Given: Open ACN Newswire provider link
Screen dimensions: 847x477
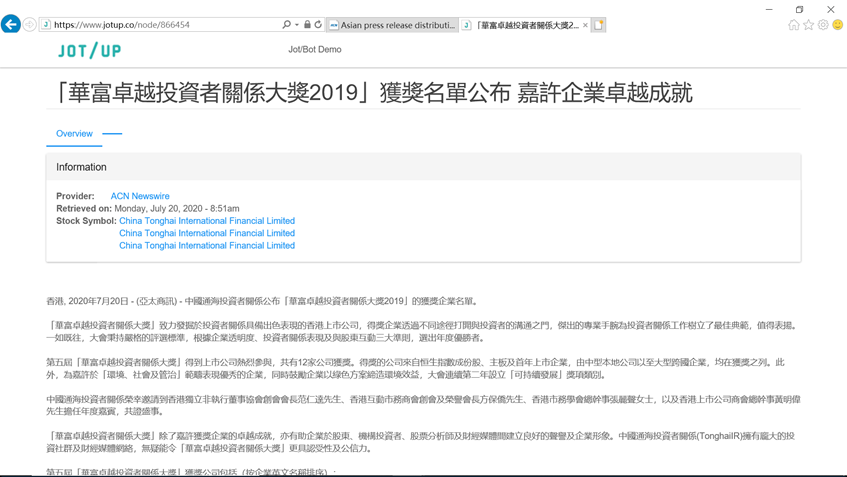Looking at the screenshot, I should click(140, 196).
